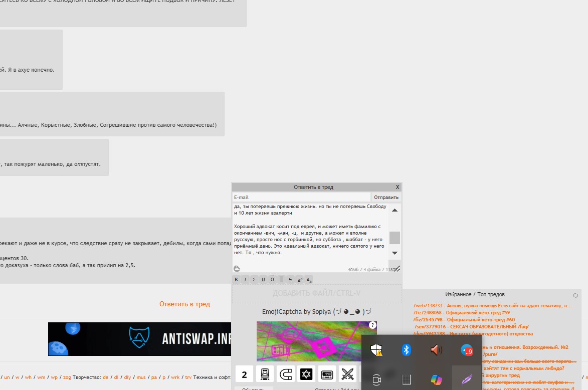The image size is (588, 390).
Task: Open the red speaker volume tray icon
Action: point(437,350)
